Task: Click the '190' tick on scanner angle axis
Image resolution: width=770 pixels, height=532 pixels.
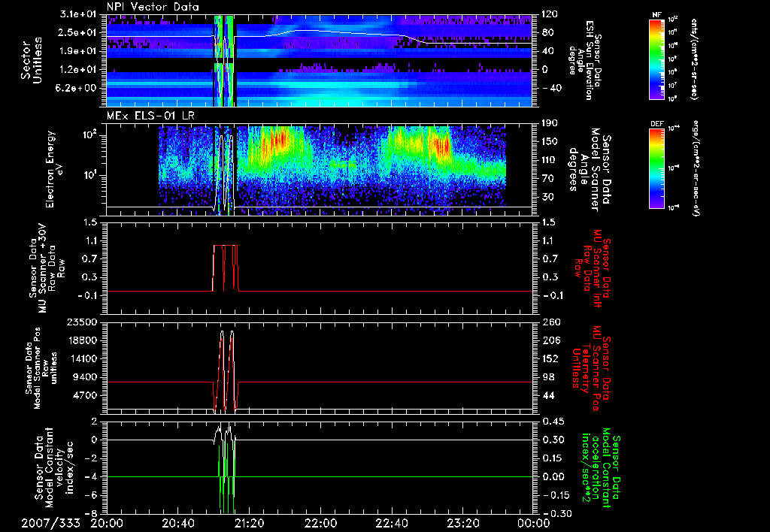Action: 550,123
